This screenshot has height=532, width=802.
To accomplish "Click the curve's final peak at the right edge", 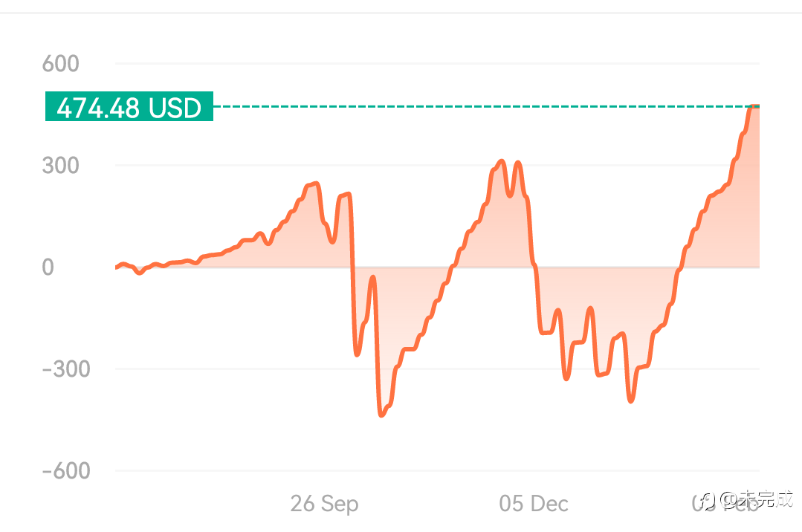I will pos(754,107).
